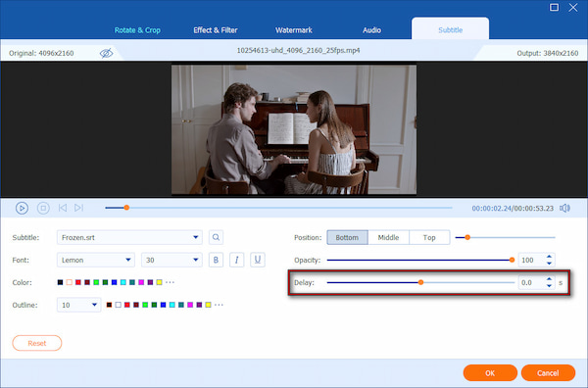Pick dark red subtitle Color swatch
This screenshot has height=388, width=588.
(x=87, y=282)
